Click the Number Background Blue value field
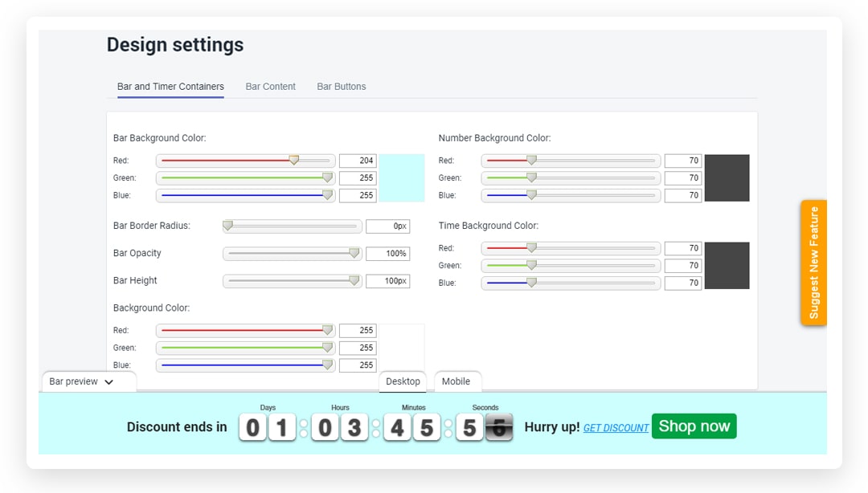The image size is (868, 493). [683, 195]
